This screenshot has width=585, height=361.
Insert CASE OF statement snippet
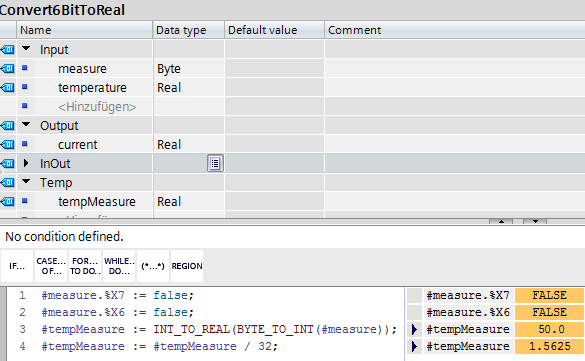point(51,266)
